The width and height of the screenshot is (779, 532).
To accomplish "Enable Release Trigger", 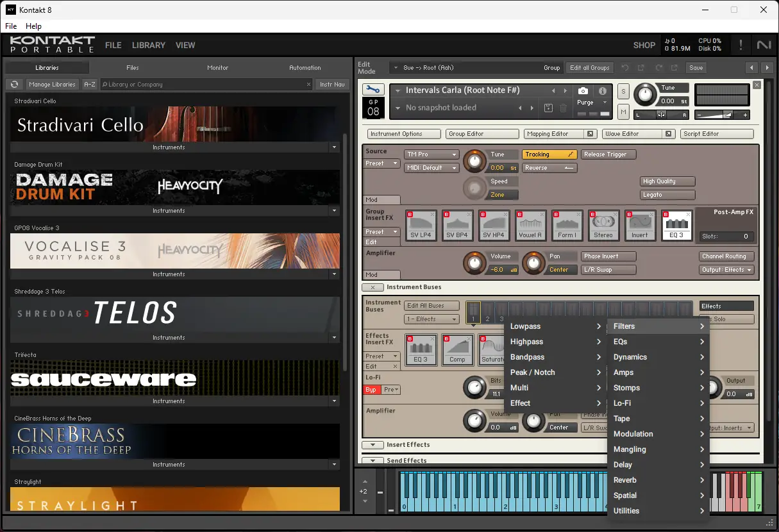I will 608,154.
